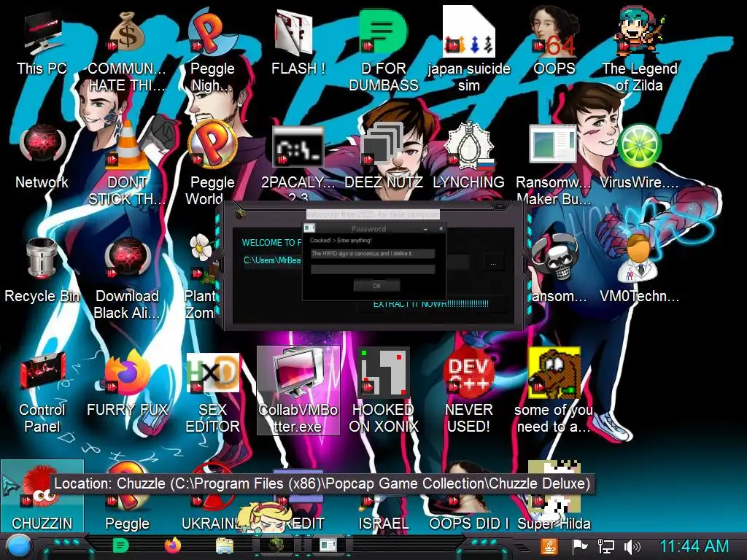Viewport: 747px width, 560px height.
Task: Click the EXTRACT IT NOWR button
Action: (430, 305)
